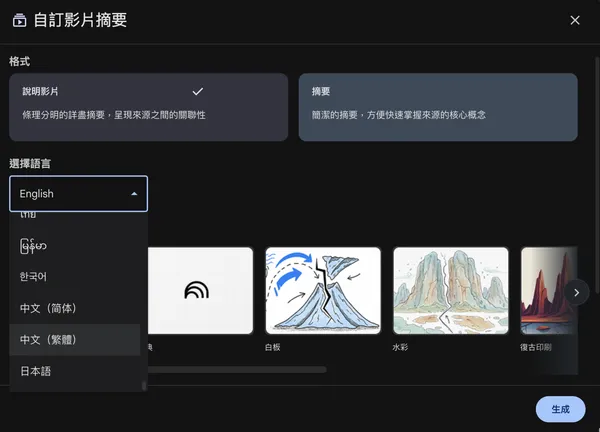
Task: Click the dropdown arrow in the language box
Action: (134, 194)
